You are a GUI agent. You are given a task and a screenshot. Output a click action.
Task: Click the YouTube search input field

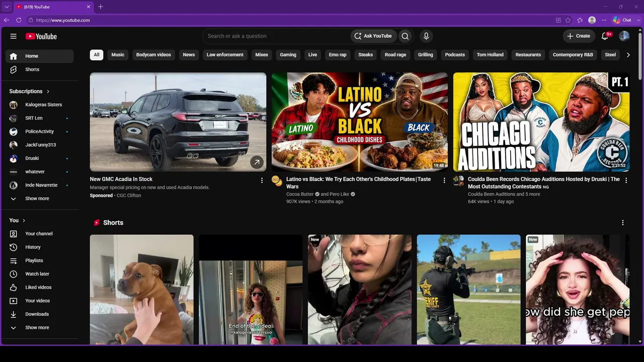277,36
